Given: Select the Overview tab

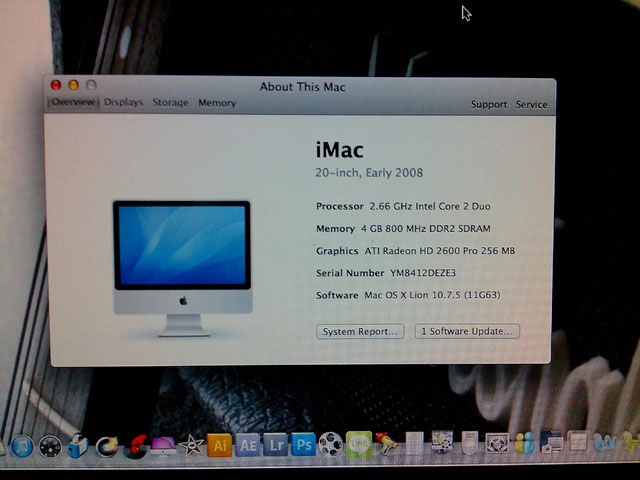Looking at the screenshot, I should (x=73, y=102).
